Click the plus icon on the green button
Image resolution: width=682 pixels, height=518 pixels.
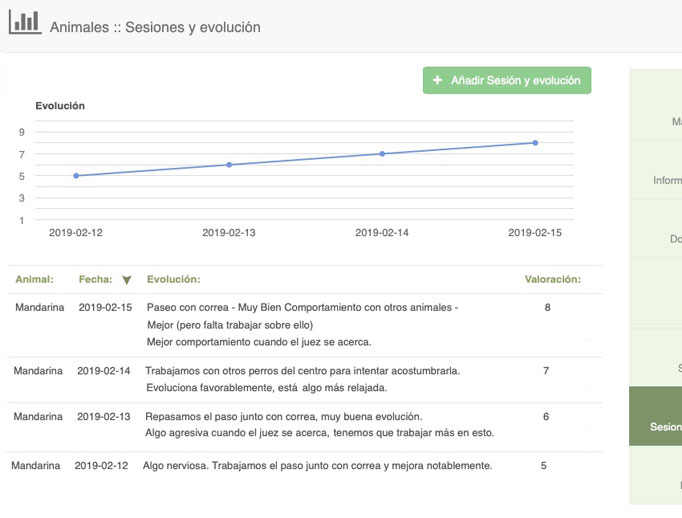click(x=437, y=81)
